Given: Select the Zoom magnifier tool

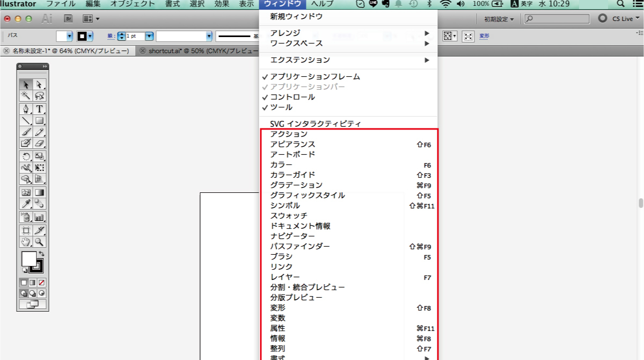Looking at the screenshot, I should [40, 242].
